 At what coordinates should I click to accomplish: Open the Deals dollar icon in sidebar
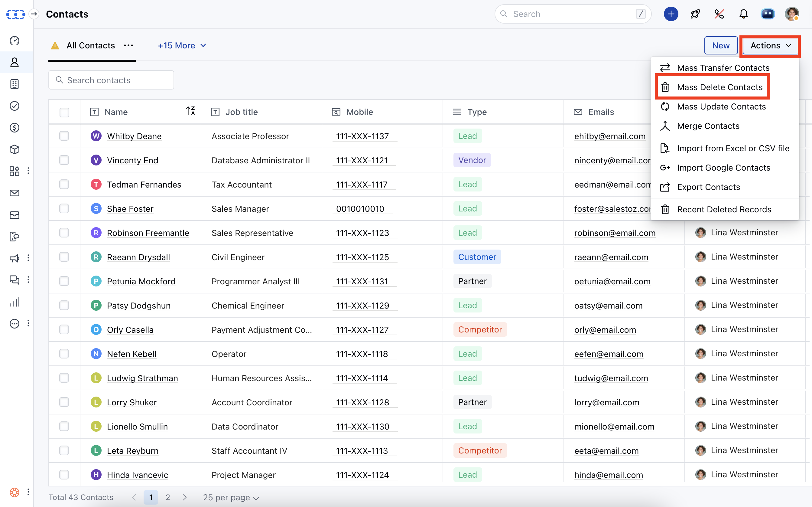click(x=15, y=128)
